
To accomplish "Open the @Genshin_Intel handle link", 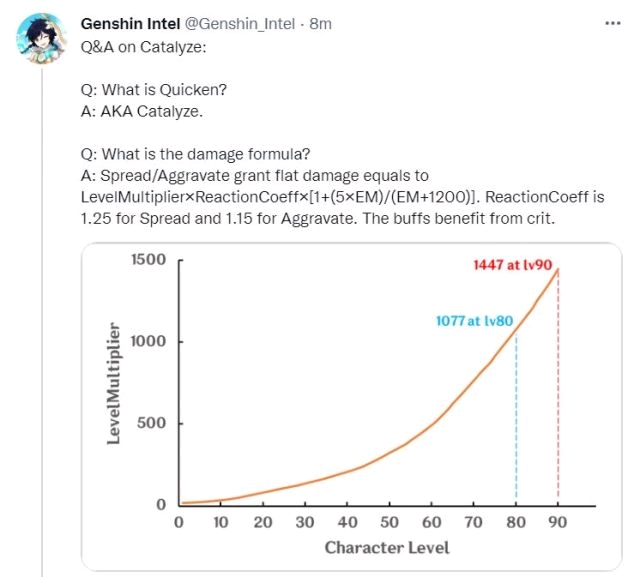I will [240, 24].
